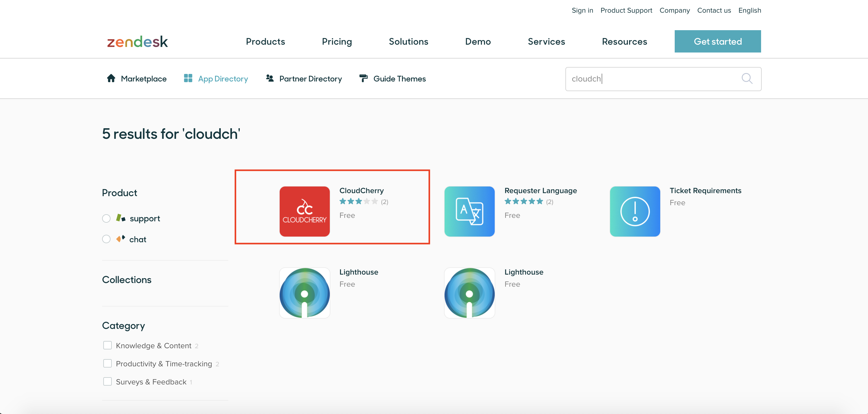Open the Pricing page

(x=337, y=42)
